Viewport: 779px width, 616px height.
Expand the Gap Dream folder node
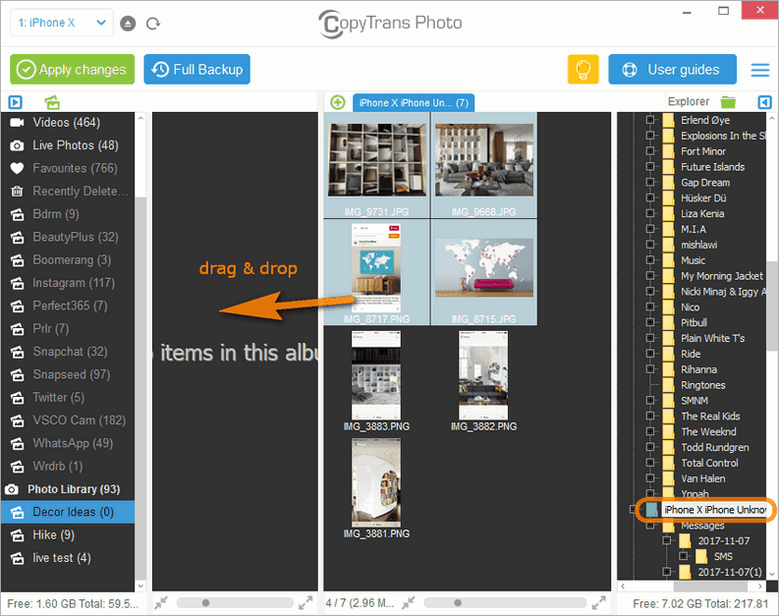pyautogui.click(x=650, y=182)
